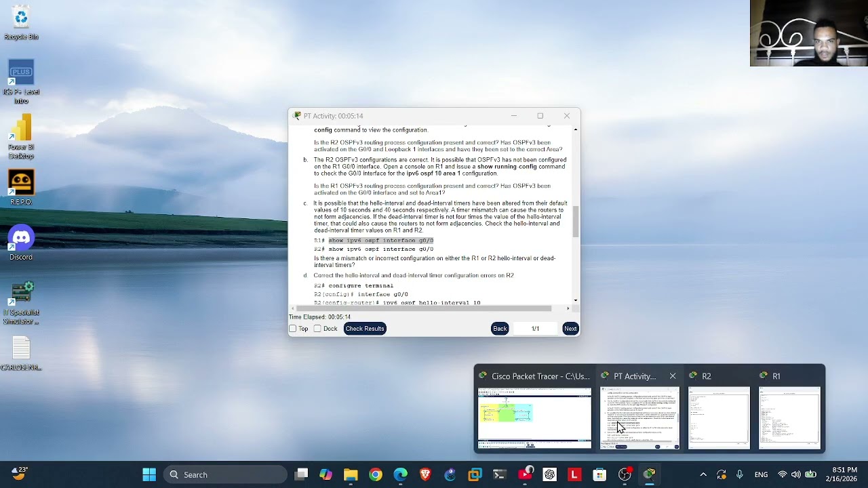The height and width of the screenshot is (488, 868).
Task: Click the scroll up arrow in PT Activity
Action: [576, 129]
